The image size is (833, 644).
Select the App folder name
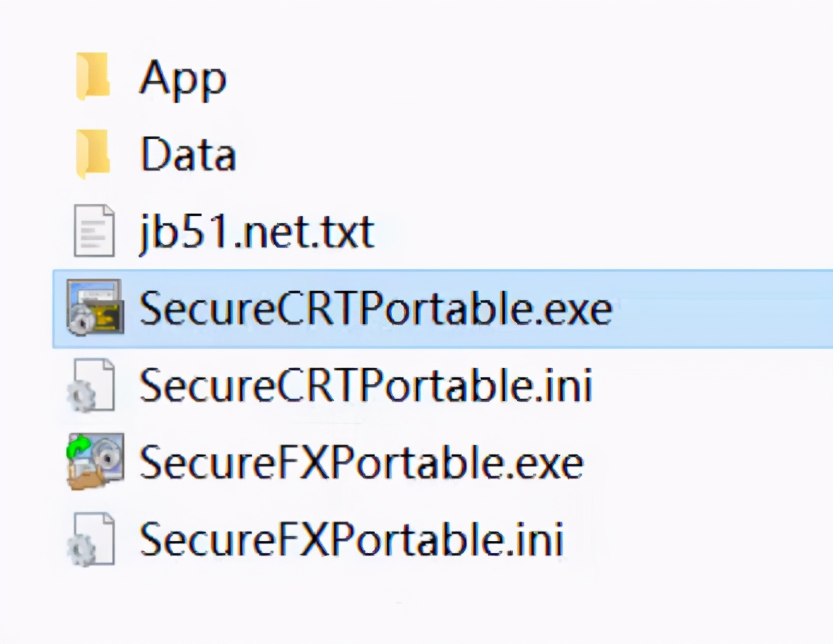[183, 79]
